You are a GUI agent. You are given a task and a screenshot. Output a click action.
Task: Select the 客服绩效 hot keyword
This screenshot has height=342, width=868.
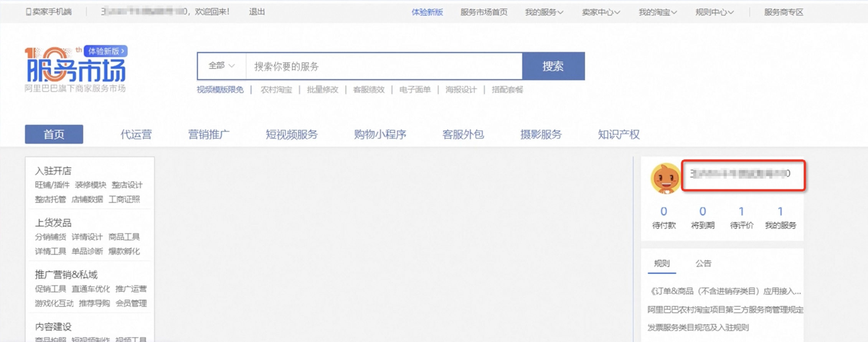point(369,90)
